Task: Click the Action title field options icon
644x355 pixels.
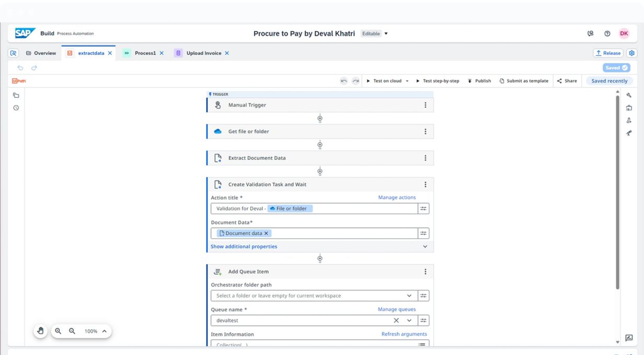Action: point(423,208)
